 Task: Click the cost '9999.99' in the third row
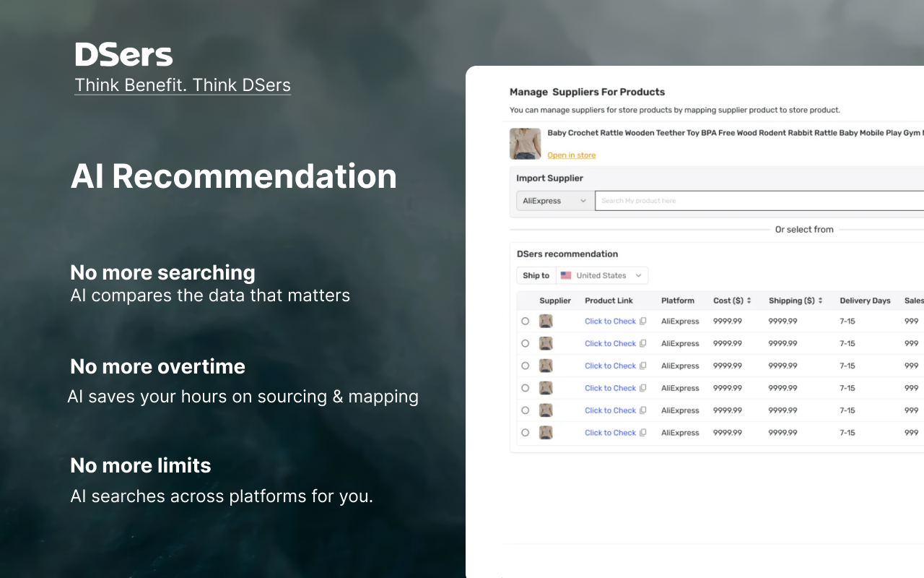tap(728, 366)
